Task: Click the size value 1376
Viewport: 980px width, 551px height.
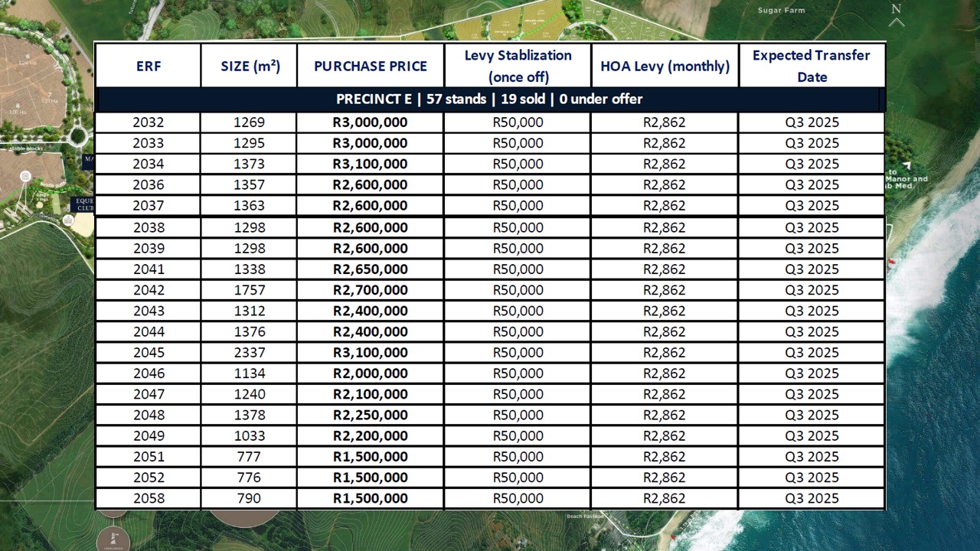Action: tap(250, 331)
